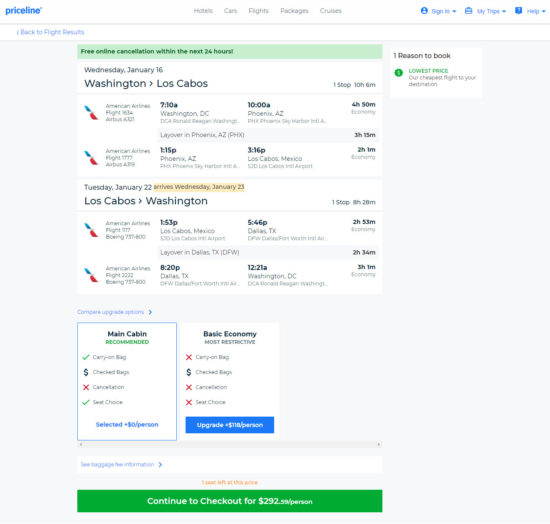Click '8:20p' Dallas departure time

click(170, 268)
